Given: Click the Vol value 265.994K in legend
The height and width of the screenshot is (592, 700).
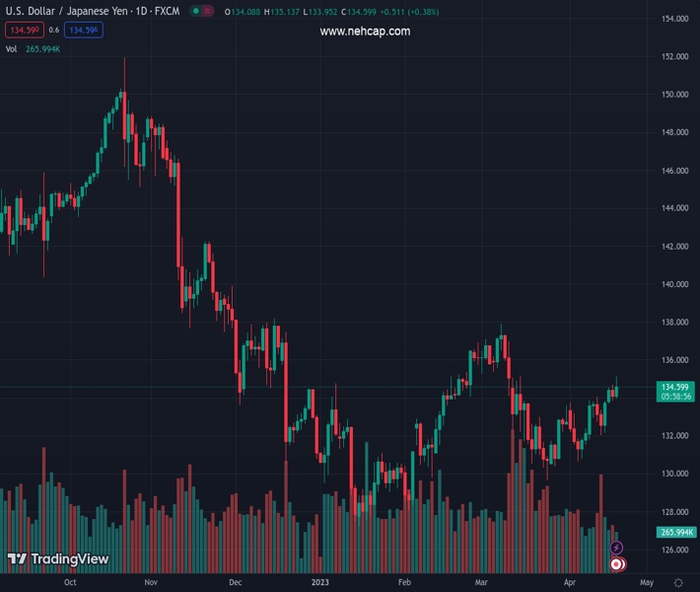Looking at the screenshot, I should (43, 48).
